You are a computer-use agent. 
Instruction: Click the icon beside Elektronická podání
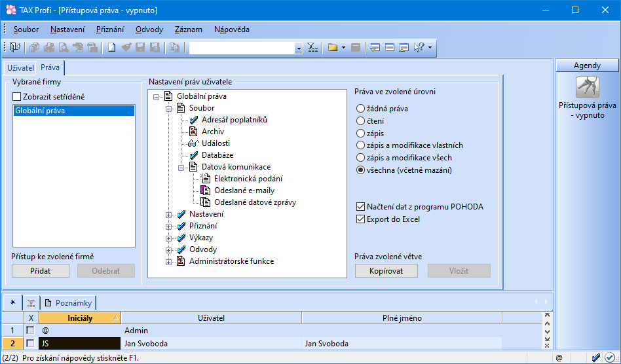pyautogui.click(x=206, y=179)
